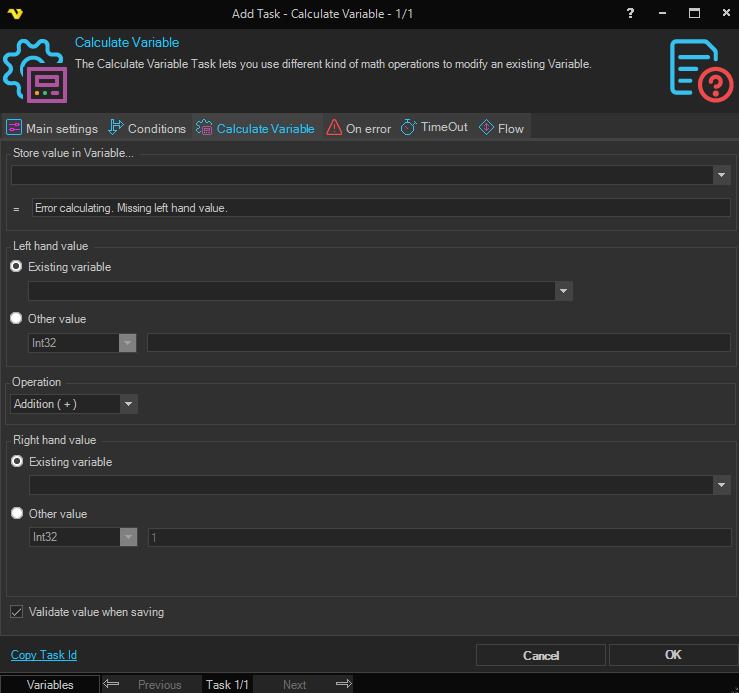The image size is (739, 693).
Task: Open the On error tab
Action: (359, 128)
